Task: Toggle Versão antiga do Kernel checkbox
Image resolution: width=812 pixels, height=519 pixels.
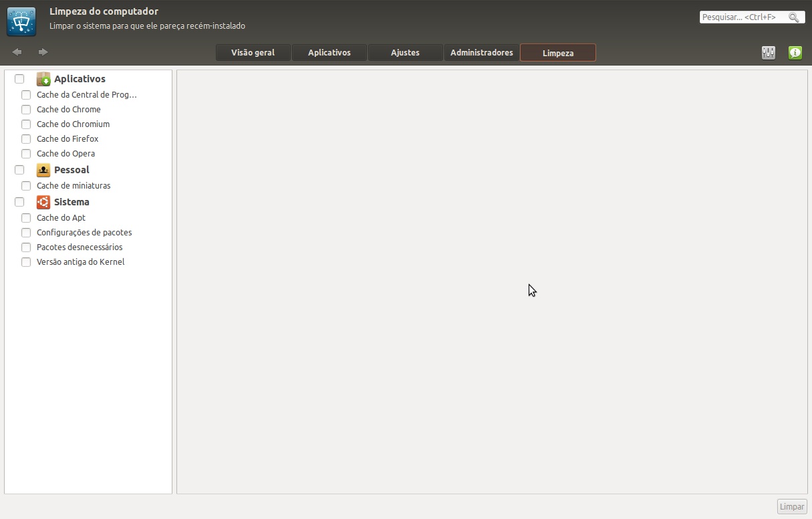Action: [26, 262]
